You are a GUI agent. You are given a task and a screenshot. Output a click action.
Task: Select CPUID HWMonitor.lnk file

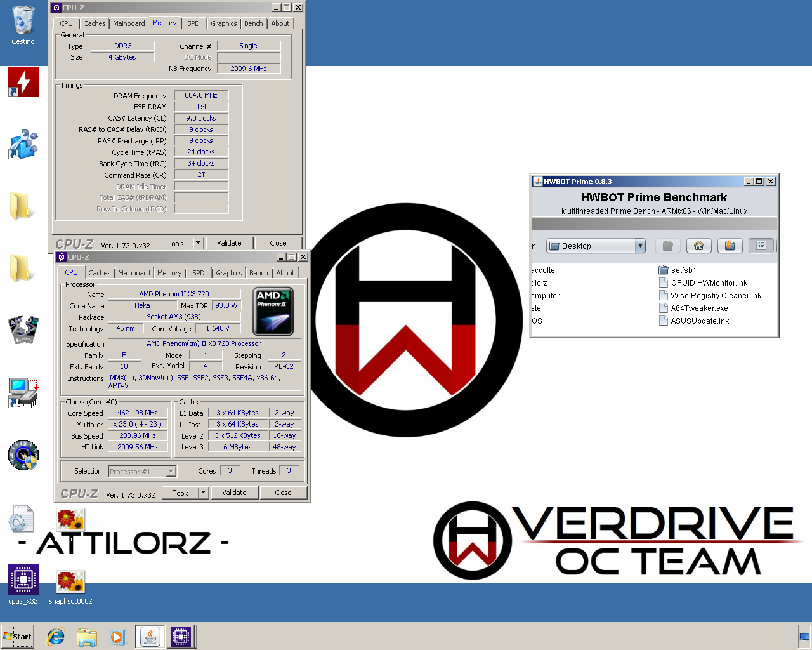tap(703, 283)
